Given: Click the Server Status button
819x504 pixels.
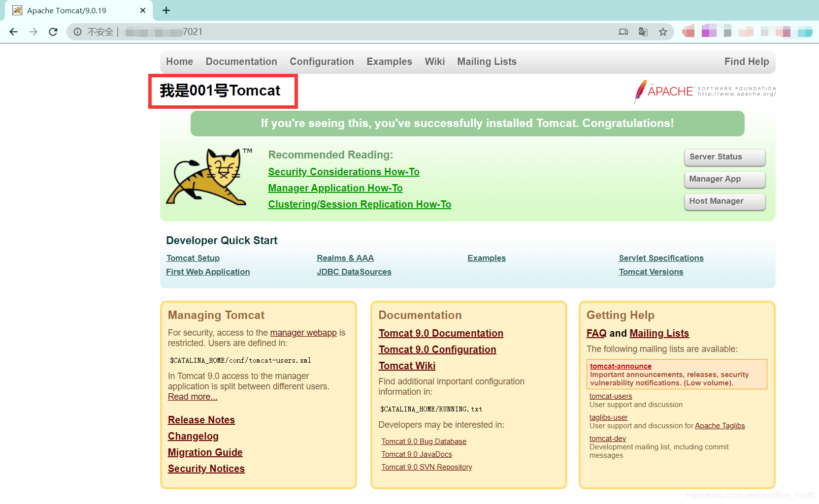Looking at the screenshot, I should pyautogui.click(x=724, y=157).
